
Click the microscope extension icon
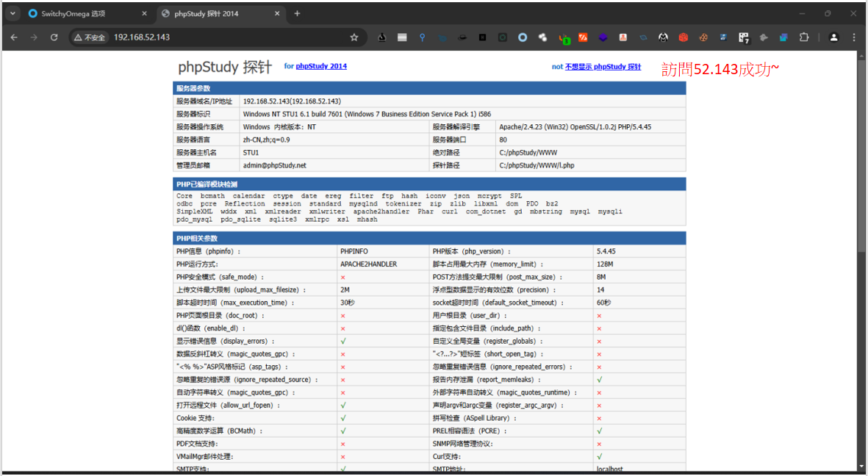382,37
